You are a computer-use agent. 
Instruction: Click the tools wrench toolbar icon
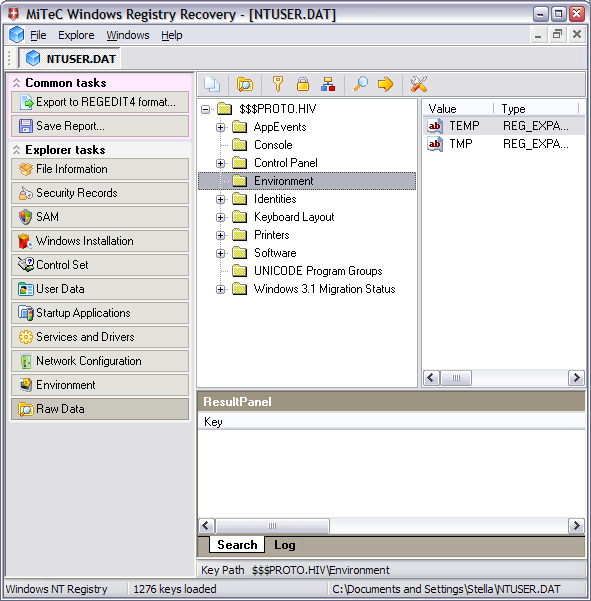pyautogui.click(x=419, y=84)
